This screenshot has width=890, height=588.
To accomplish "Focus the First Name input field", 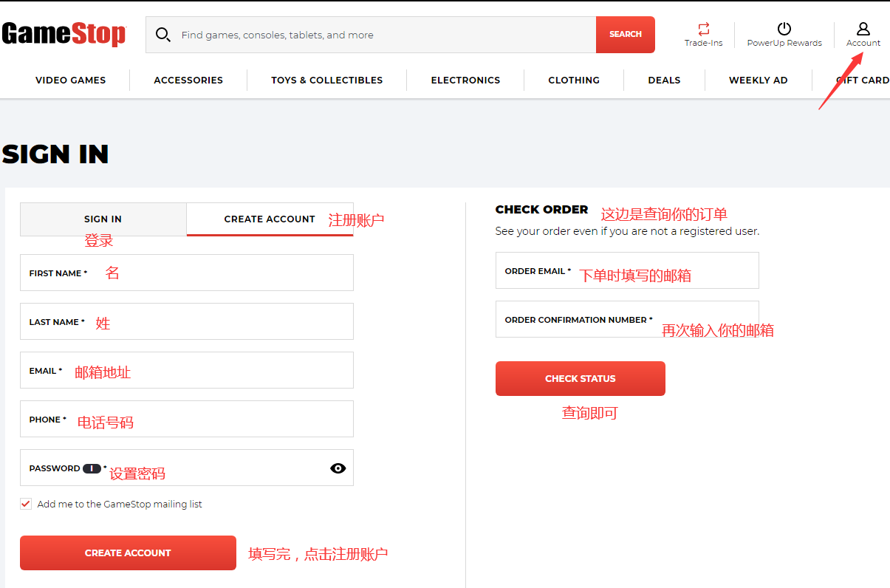I will coord(222,273).
